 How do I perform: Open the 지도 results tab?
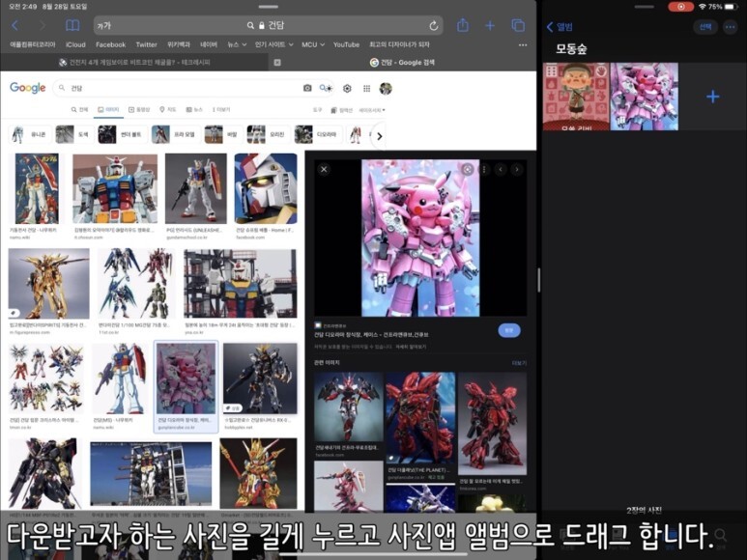[168, 109]
